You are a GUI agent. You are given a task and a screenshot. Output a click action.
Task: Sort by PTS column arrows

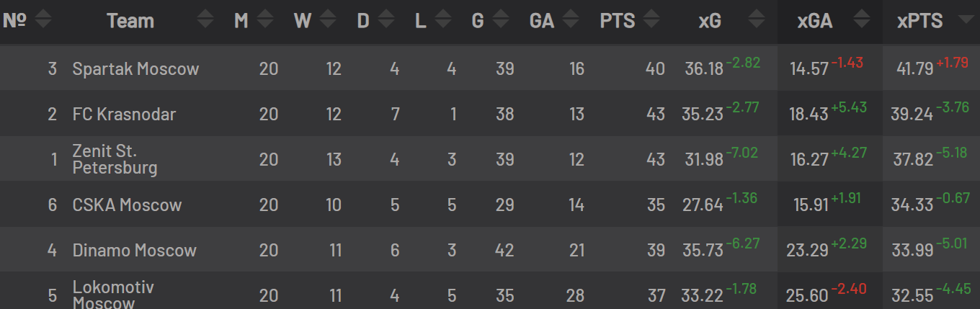pos(652,20)
